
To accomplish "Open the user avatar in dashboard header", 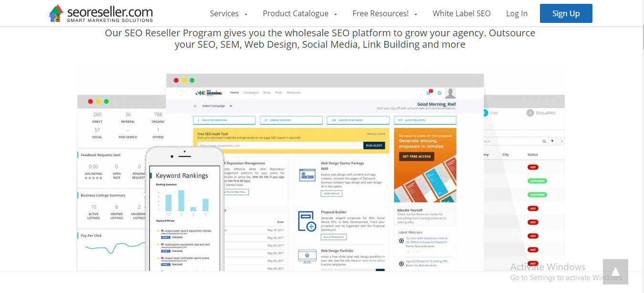I will tap(450, 93).
